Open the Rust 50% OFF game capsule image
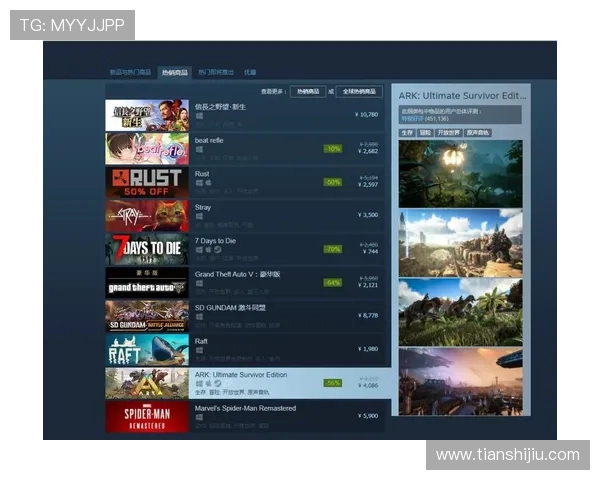Screen dimensions: 600x480 click(147, 182)
